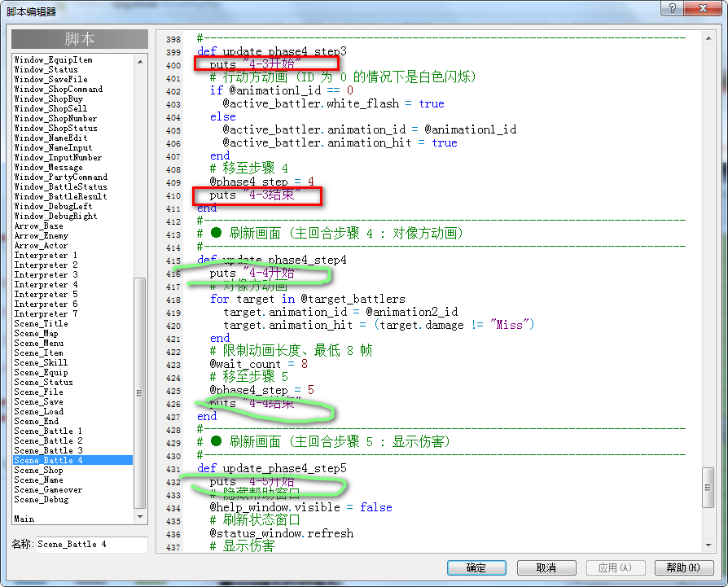Select Scene_Battle 3 script
The height and width of the screenshot is (587, 728).
point(48,450)
